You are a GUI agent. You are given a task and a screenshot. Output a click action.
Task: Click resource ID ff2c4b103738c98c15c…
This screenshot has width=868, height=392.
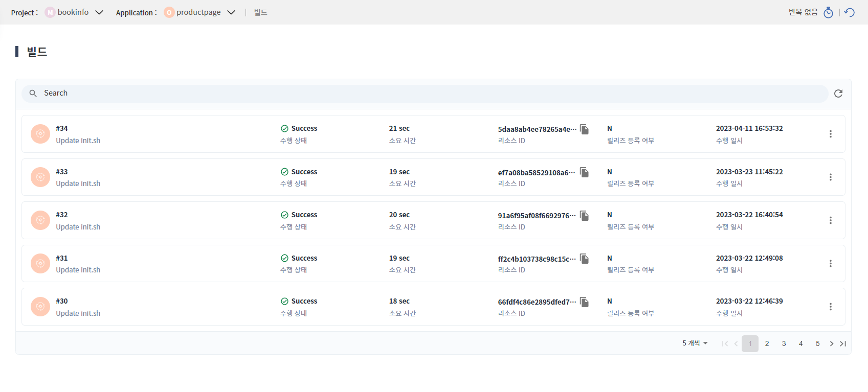537,259
